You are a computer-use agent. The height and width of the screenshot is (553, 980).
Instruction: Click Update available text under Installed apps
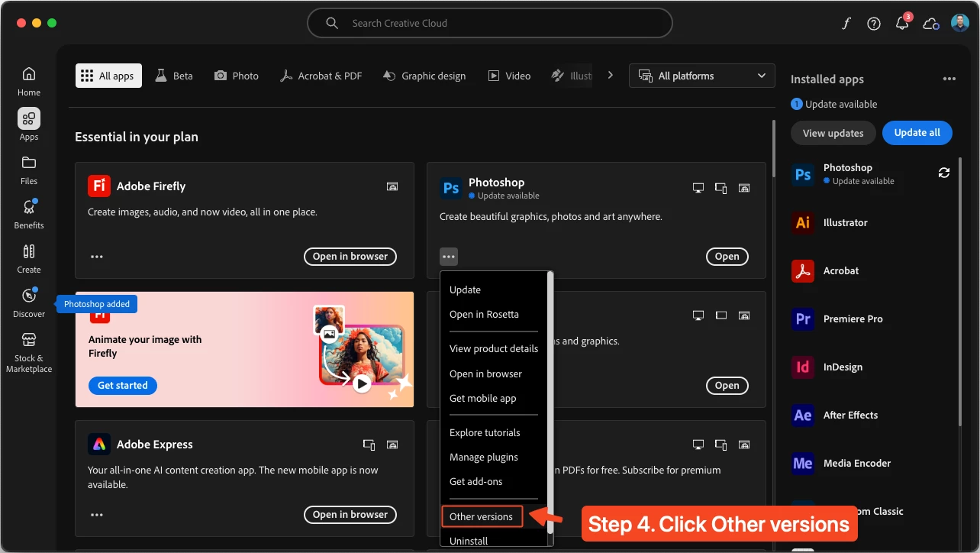pos(841,104)
